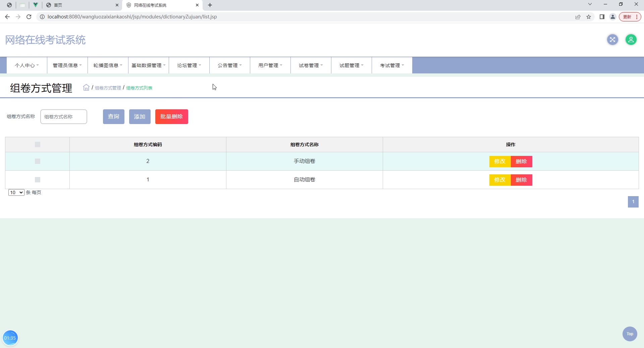644x348 pixels.
Task: Click the share page icon in address bar
Action: click(578, 17)
